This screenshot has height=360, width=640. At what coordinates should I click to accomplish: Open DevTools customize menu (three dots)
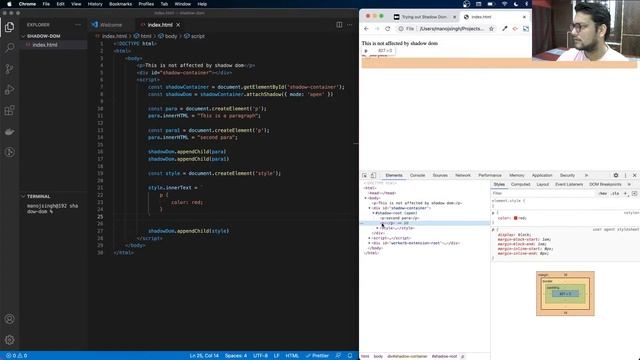click(x=625, y=175)
